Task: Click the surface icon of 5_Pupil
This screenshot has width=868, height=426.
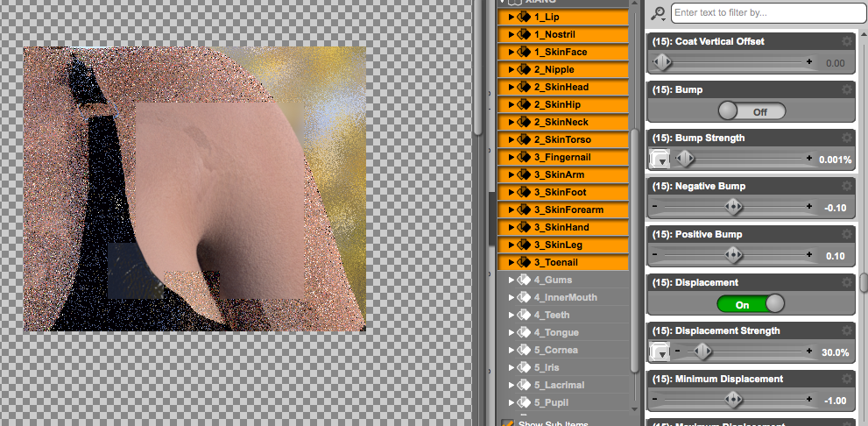Action: tap(524, 402)
